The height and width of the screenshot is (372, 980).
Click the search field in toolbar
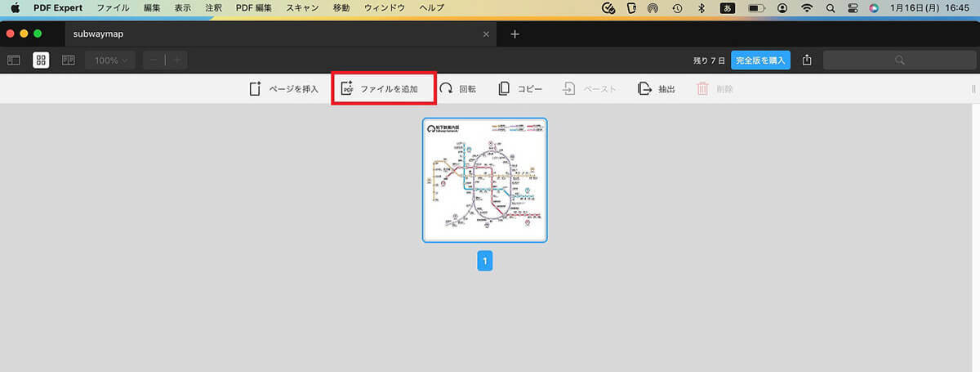pyautogui.click(x=898, y=60)
